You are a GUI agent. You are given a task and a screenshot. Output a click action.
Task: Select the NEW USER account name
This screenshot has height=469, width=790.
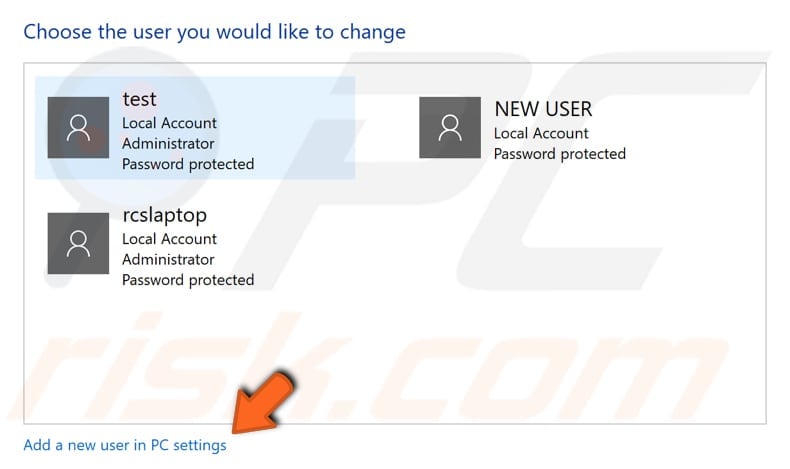[543, 109]
